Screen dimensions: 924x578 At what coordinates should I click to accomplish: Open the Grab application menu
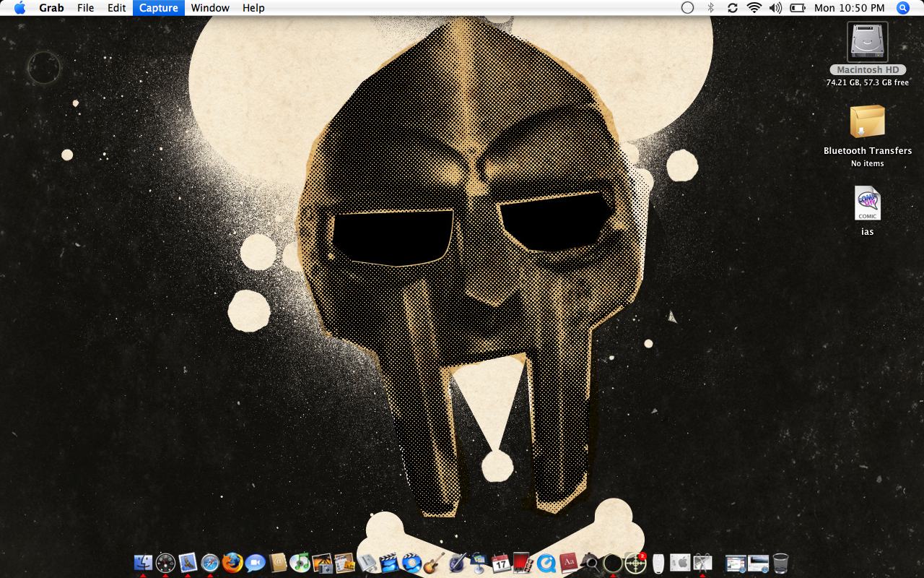point(51,8)
